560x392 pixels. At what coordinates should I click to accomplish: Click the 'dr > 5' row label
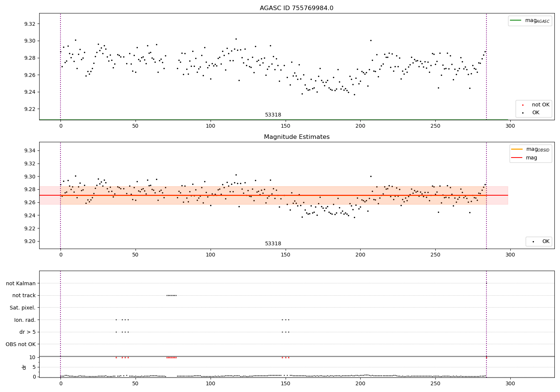[28, 332]
